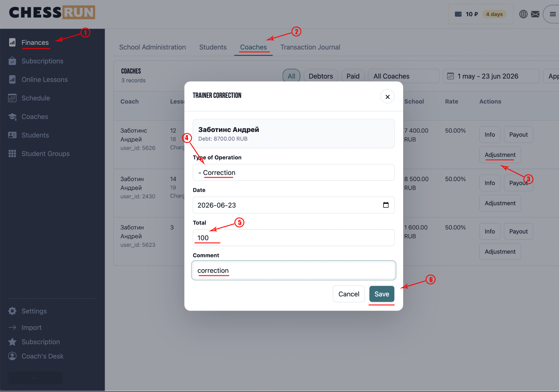Open the date picker calendar icon

[x=386, y=205]
